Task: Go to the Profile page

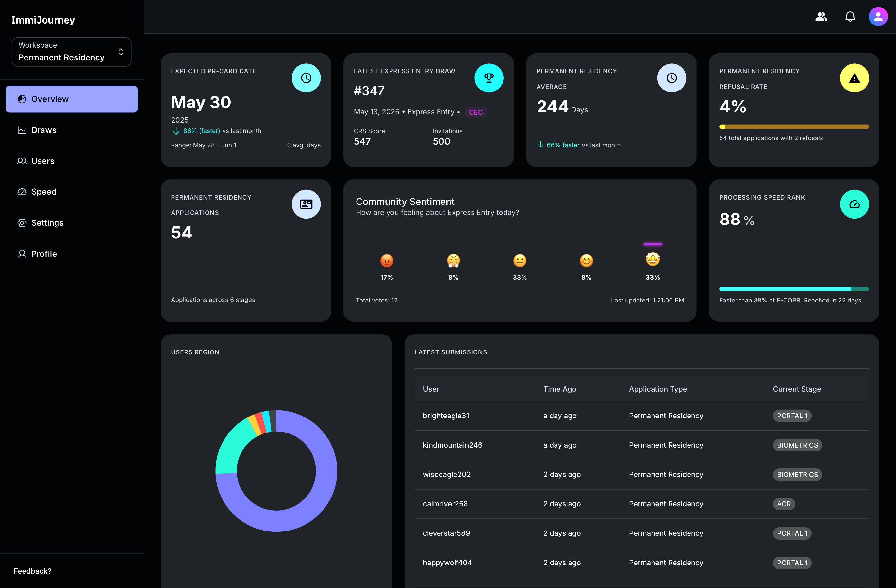Action: [44, 253]
